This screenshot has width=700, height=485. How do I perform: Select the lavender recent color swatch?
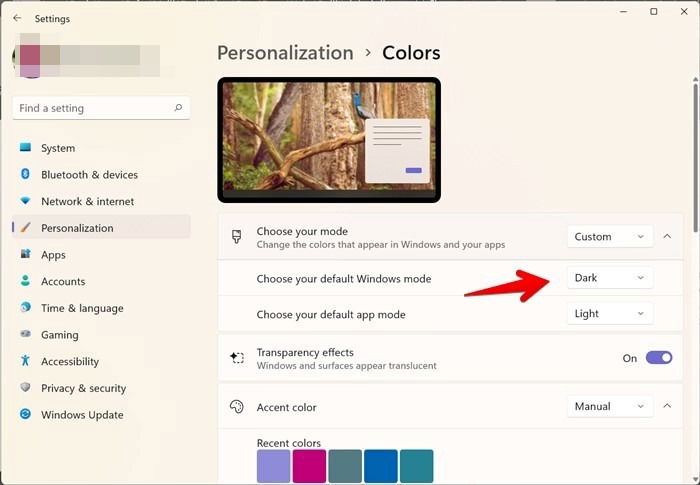(274, 466)
